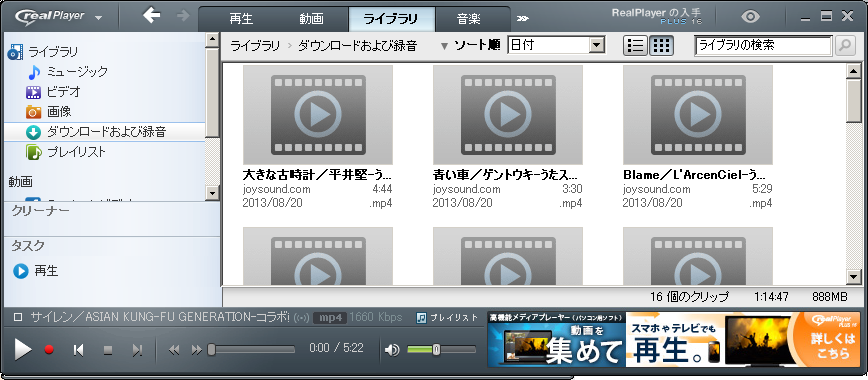Select the Blame L'ArcenCiel video thumbnail
The width and height of the screenshot is (868, 380).
point(698,114)
